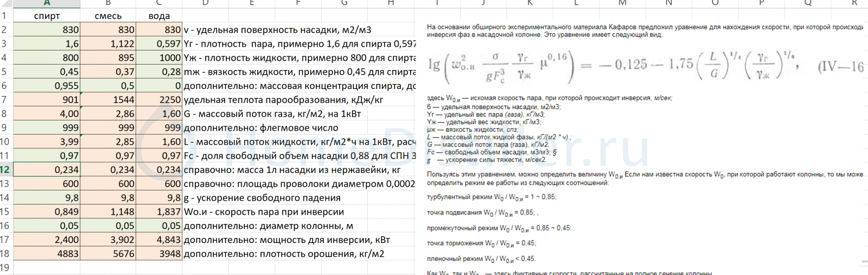Select the cell containing 3948
868x275 pixels.
[159, 254]
